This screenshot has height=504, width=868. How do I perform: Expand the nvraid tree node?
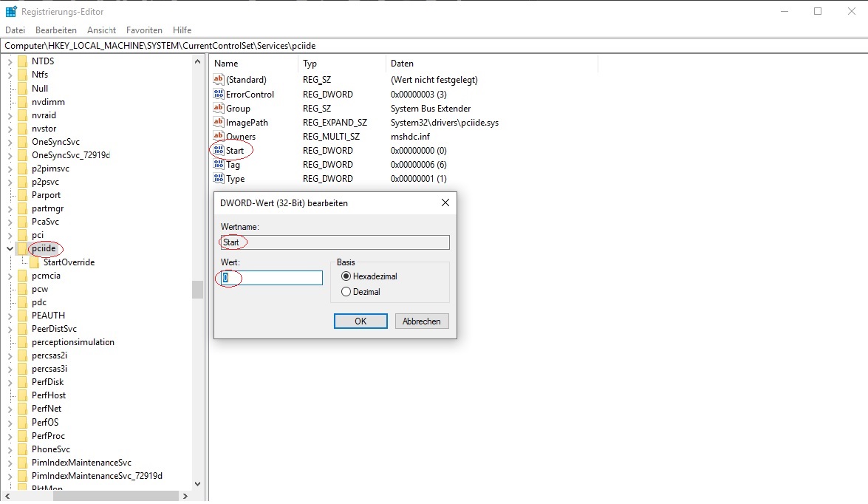[10, 115]
